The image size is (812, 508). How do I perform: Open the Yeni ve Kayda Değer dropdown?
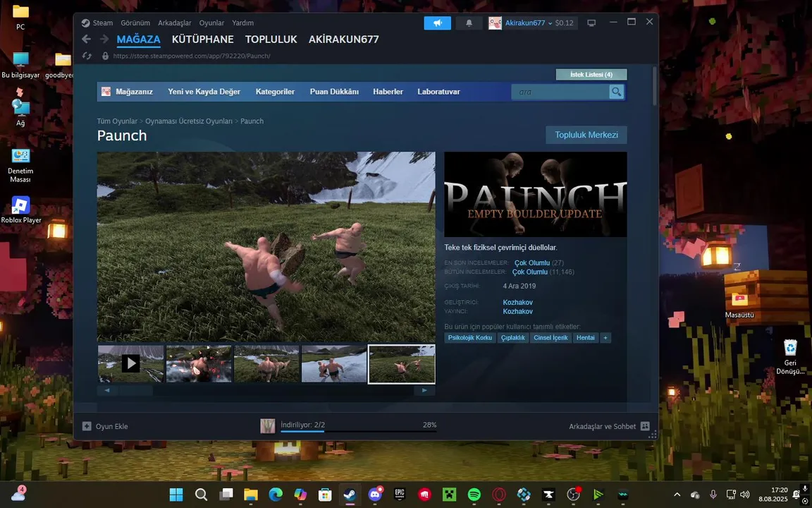[204, 92]
